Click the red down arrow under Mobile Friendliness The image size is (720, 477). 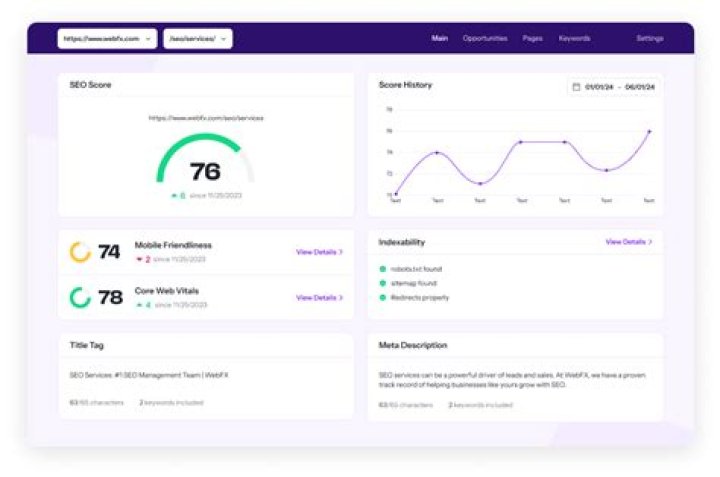point(139,259)
